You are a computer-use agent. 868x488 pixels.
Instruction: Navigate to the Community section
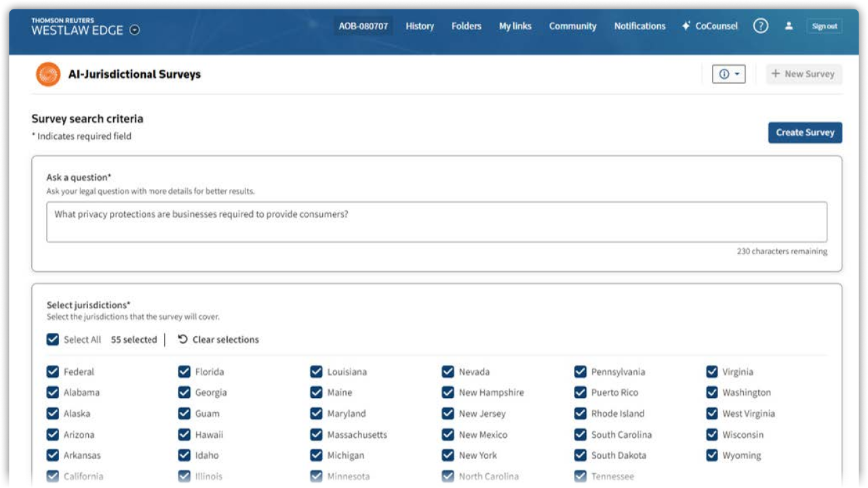click(573, 26)
